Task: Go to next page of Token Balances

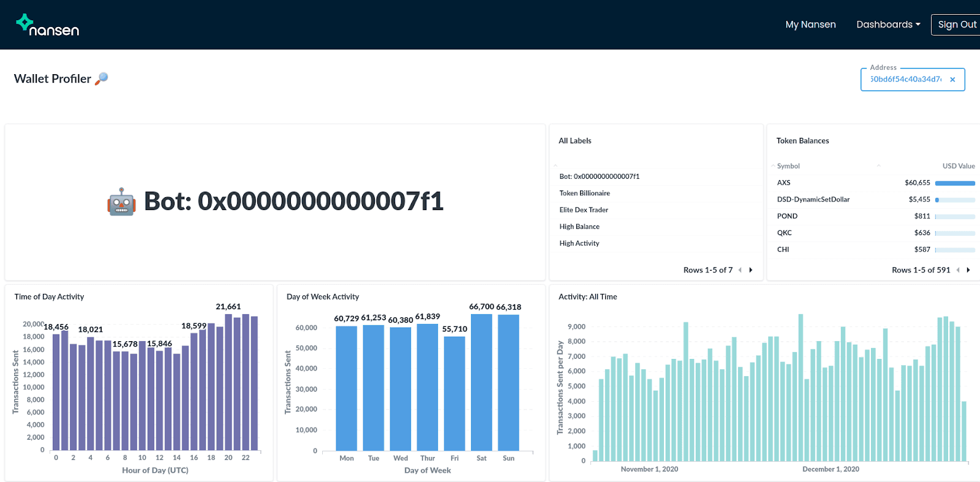Action: pos(968,270)
